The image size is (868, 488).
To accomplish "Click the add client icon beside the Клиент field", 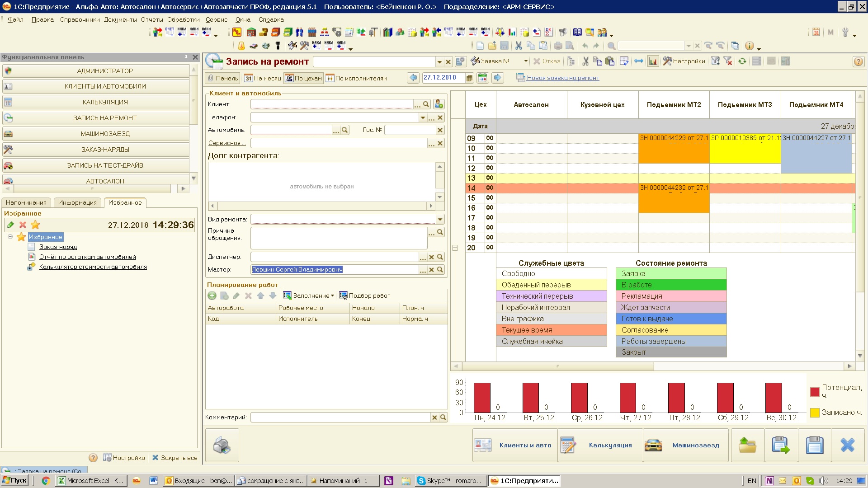I will [x=439, y=104].
